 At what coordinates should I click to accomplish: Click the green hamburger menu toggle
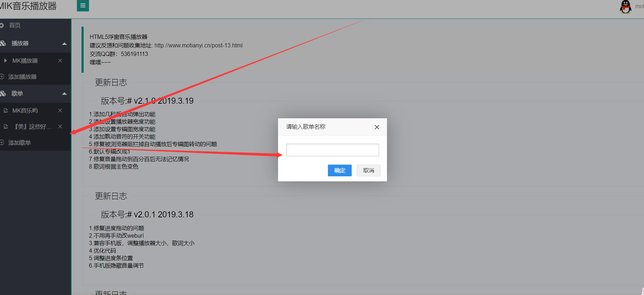tap(83, 6)
